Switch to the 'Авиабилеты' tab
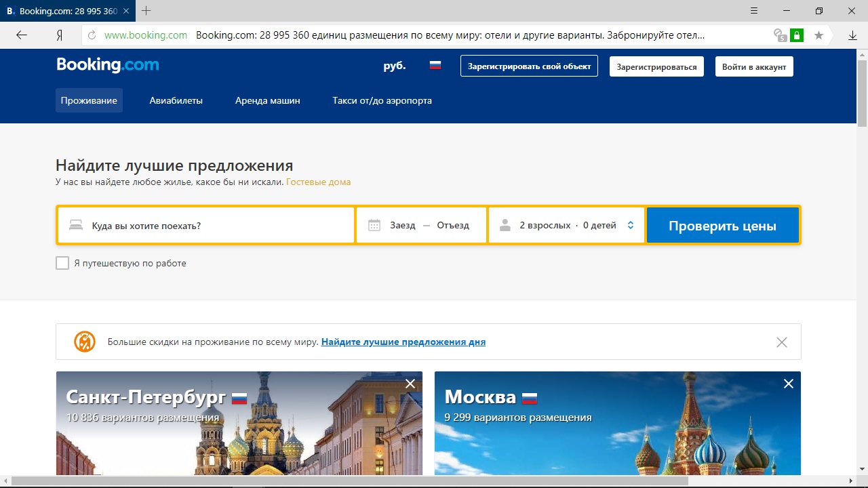Image resolution: width=868 pixels, height=488 pixels. point(176,100)
